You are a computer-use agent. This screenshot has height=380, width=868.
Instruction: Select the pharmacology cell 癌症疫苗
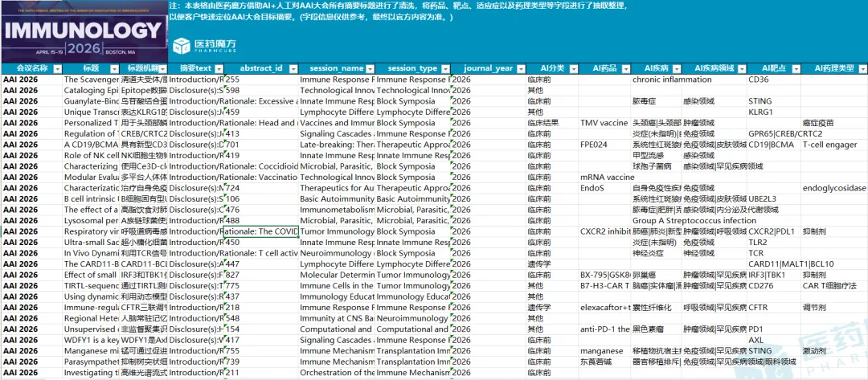click(x=834, y=123)
